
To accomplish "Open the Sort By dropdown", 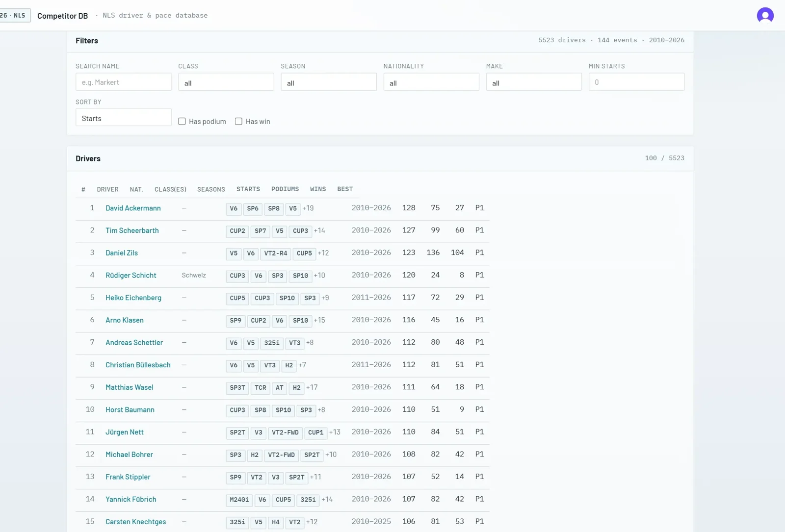I will [123, 117].
